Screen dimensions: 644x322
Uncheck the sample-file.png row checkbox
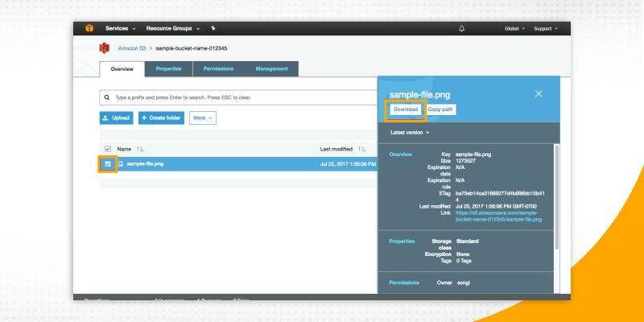click(108, 163)
